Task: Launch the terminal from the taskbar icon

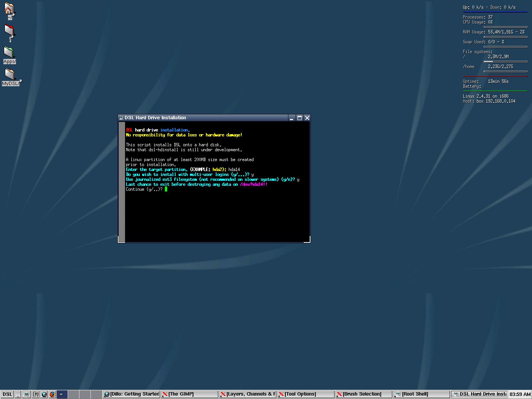Action: tap(26, 394)
